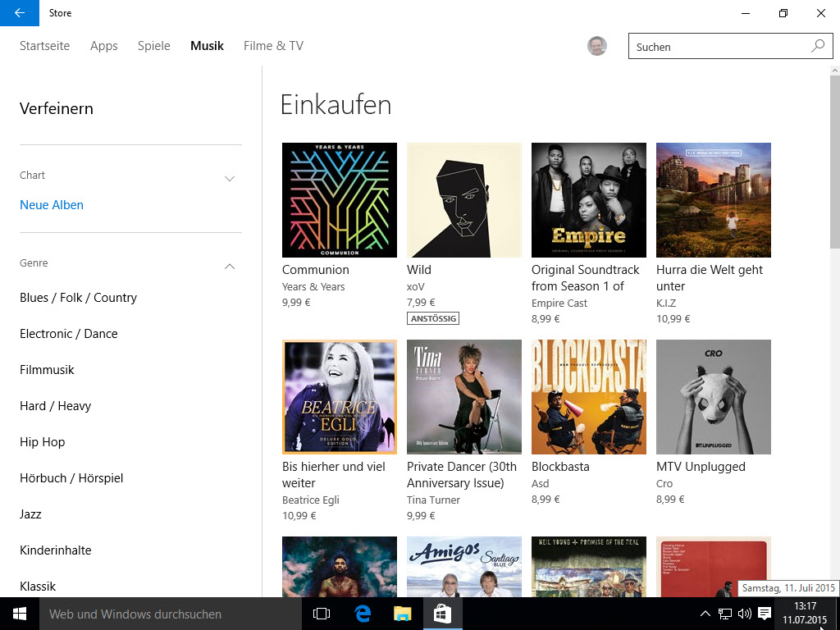Filter by Klassik genre
840x630 pixels.
[38, 586]
